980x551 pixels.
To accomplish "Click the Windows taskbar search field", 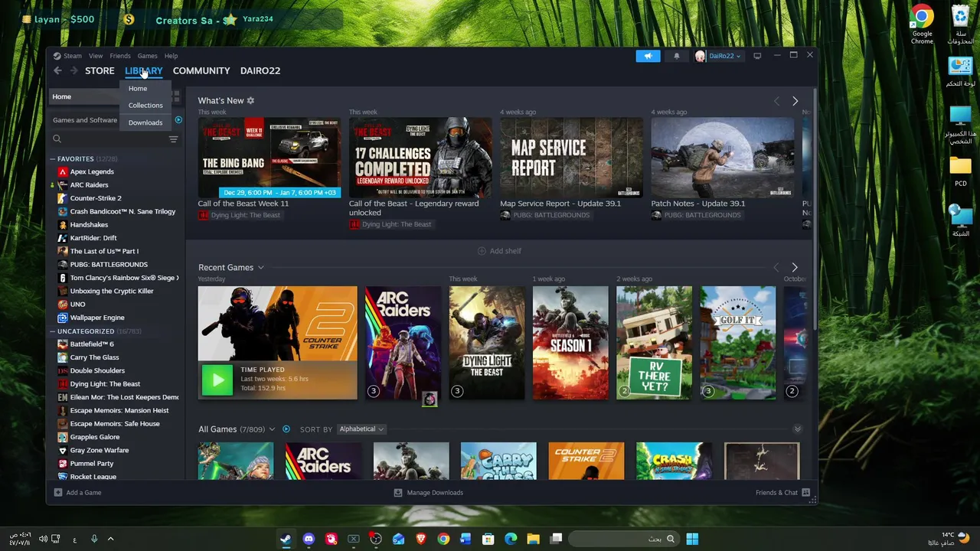I will pyautogui.click(x=622, y=539).
